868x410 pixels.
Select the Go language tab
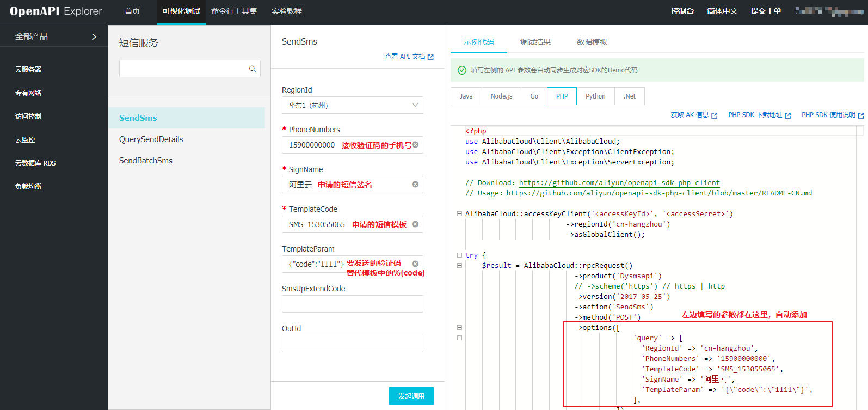tap(534, 96)
